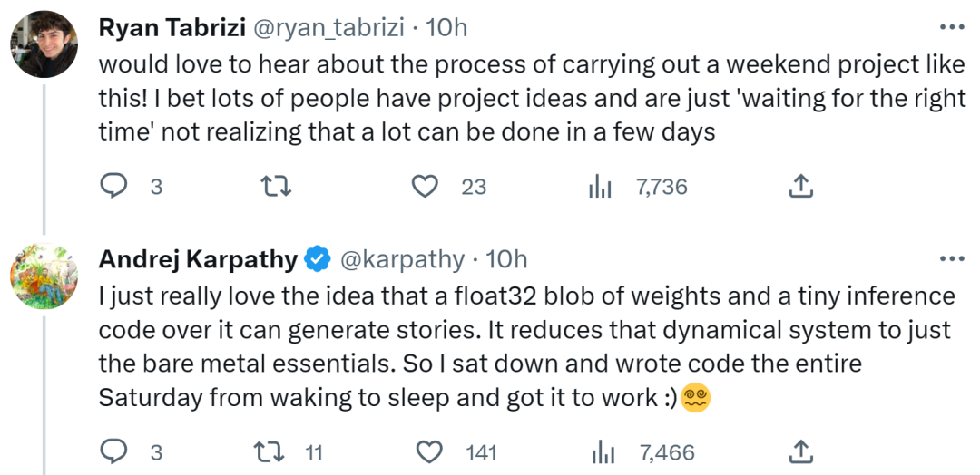980x475 pixels.
Task: Retweet Ryan Tabrizi's tweet
Action: 271,187
